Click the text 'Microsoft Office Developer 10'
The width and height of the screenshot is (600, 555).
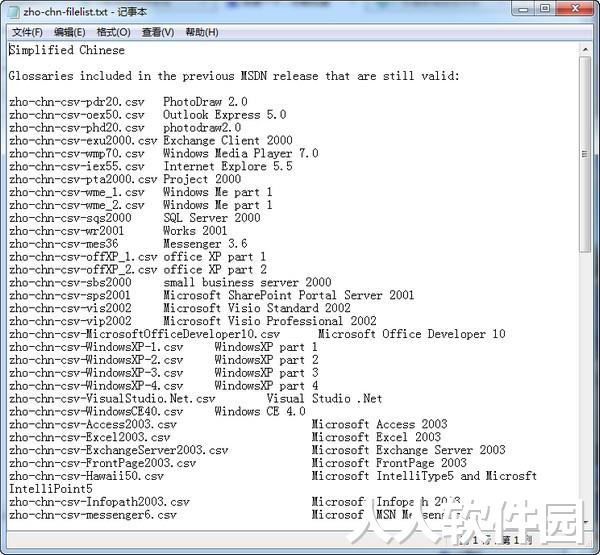(x=412, y=334)
